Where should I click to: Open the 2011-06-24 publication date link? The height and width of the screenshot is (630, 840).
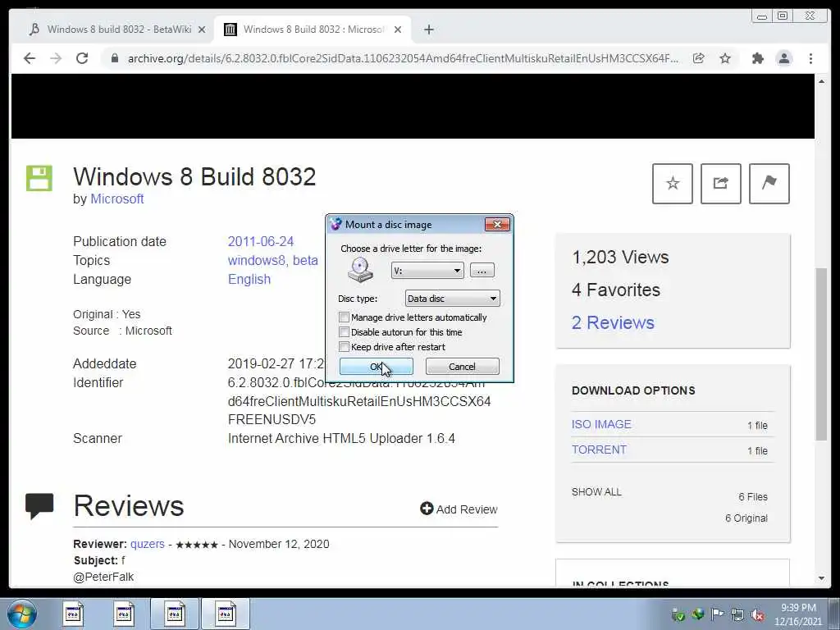point(260,242)
